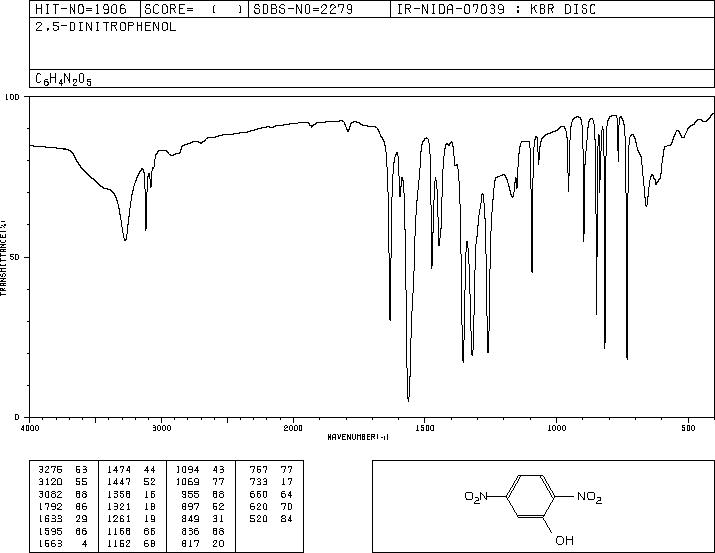
Task: Select the molecular formula C6H4N2O5
Action: tap(63, 79)
